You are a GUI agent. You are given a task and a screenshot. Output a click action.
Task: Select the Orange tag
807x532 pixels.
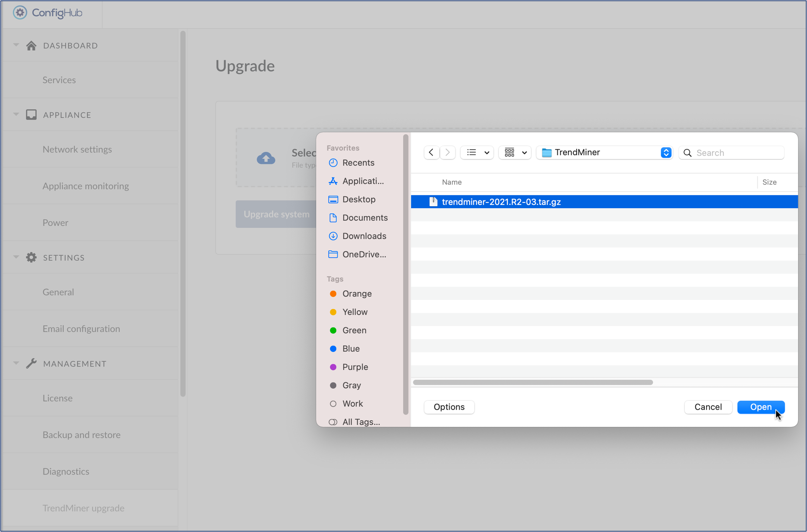coord(350,293)
